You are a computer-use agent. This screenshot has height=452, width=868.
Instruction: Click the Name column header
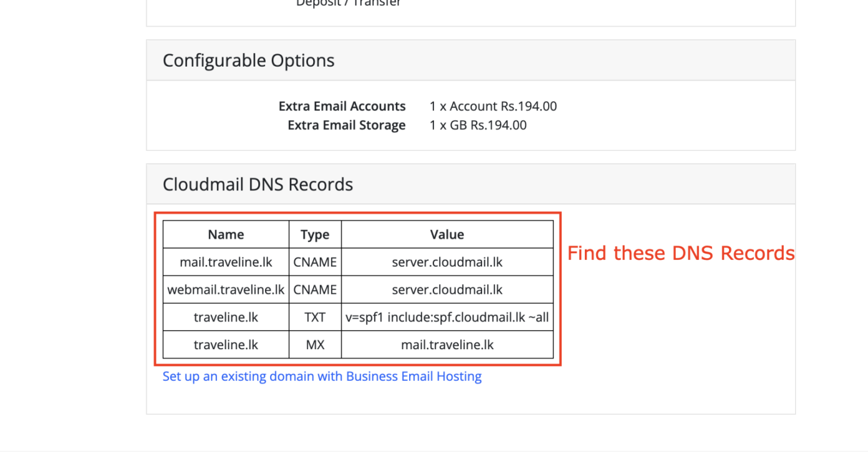pyautogui.click(x=225, y=234)
